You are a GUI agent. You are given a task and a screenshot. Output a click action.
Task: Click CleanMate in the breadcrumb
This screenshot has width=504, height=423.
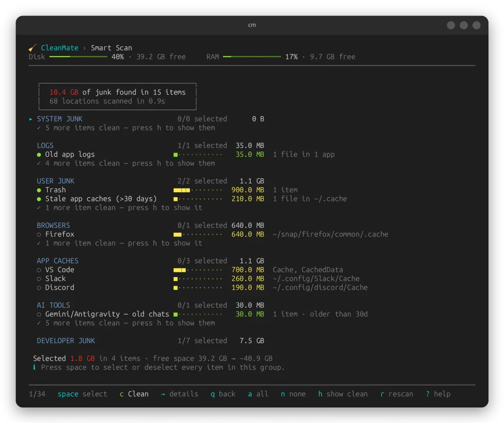click(x=60, y=48)
